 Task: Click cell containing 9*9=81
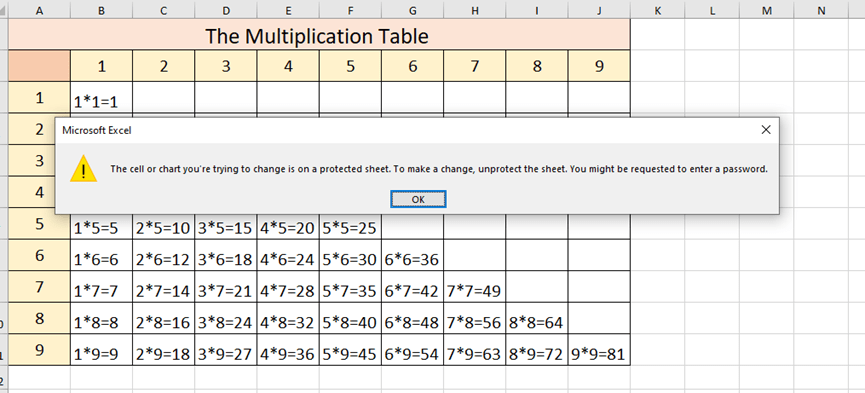[x=599, y=349]
